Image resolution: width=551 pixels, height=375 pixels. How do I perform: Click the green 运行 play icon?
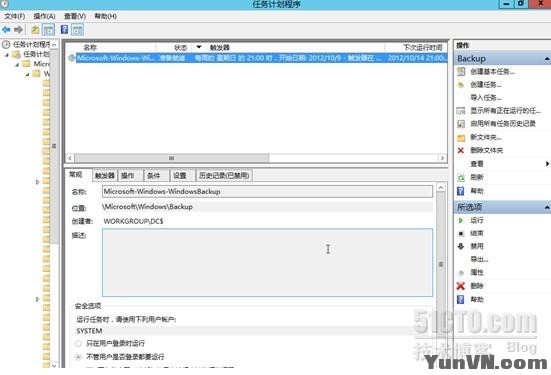[461, 220]
